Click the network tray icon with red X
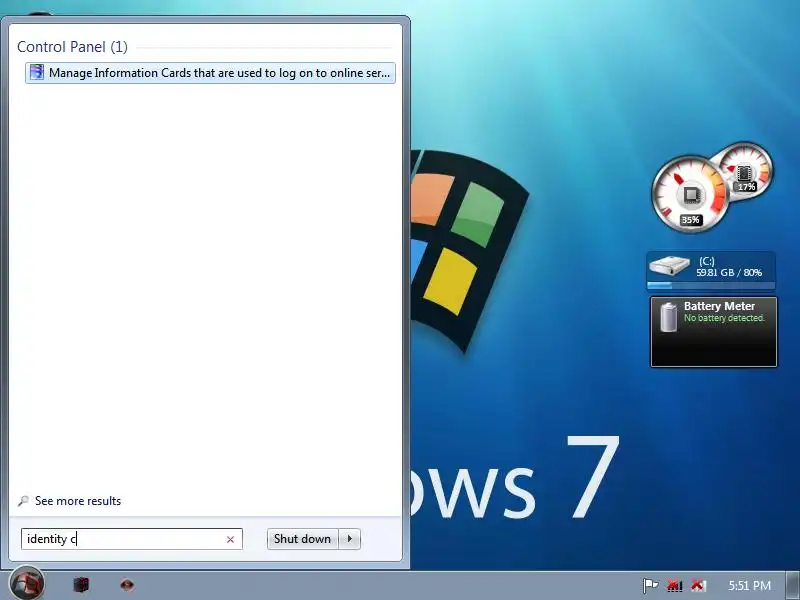 click(x=674, y=585)
